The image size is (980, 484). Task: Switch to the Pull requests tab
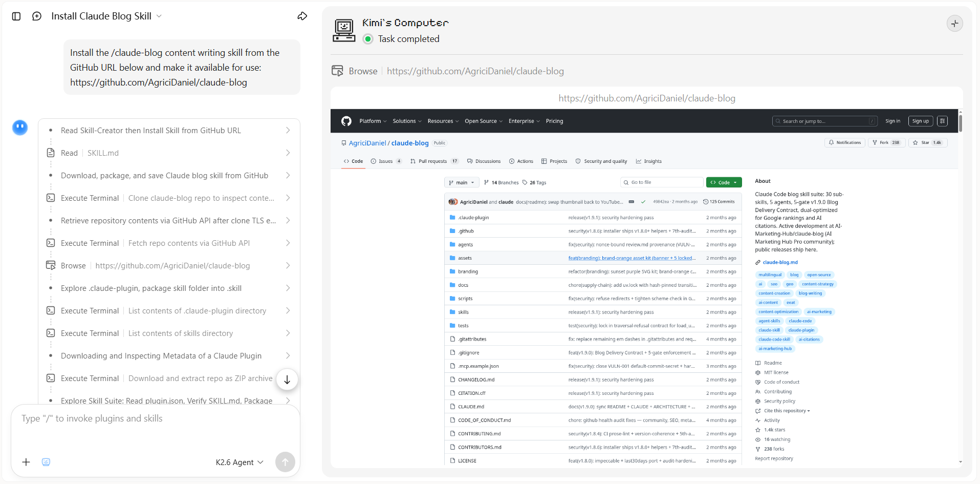[x=434, y=161]
